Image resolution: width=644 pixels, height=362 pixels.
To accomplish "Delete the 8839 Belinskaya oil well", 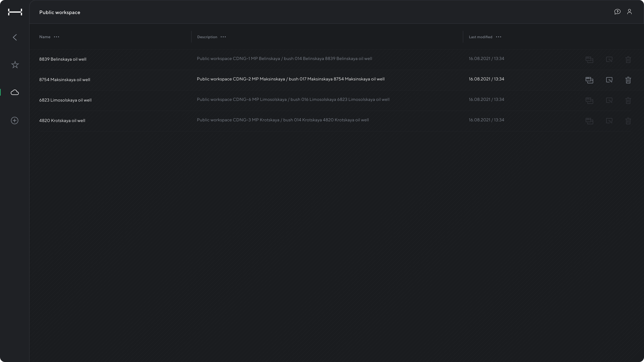I will [628, 60].
